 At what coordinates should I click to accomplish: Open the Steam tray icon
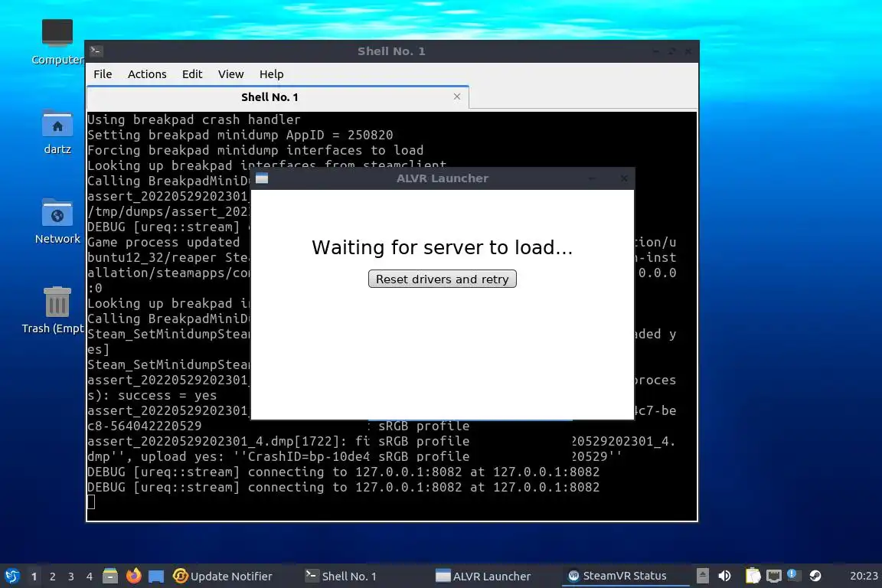point(815,576)
